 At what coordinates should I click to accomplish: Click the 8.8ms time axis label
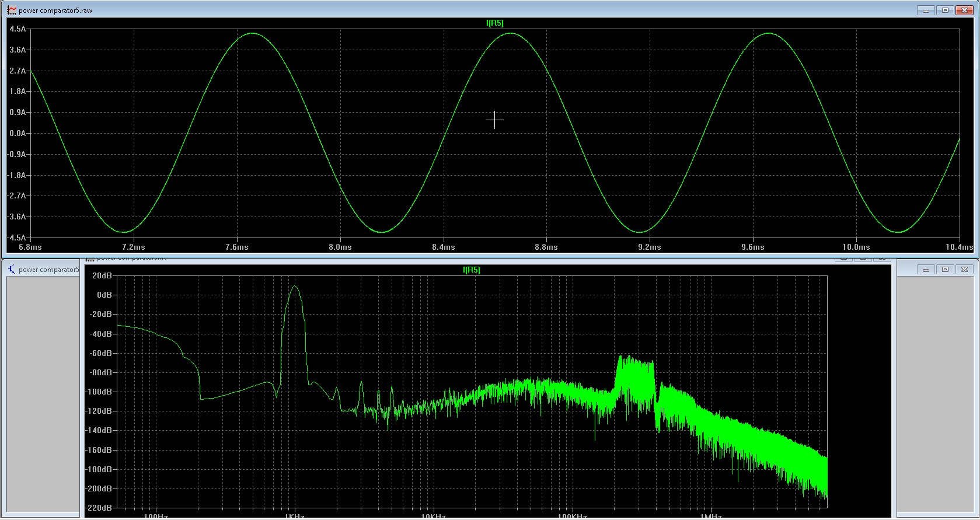pos(546,247)
